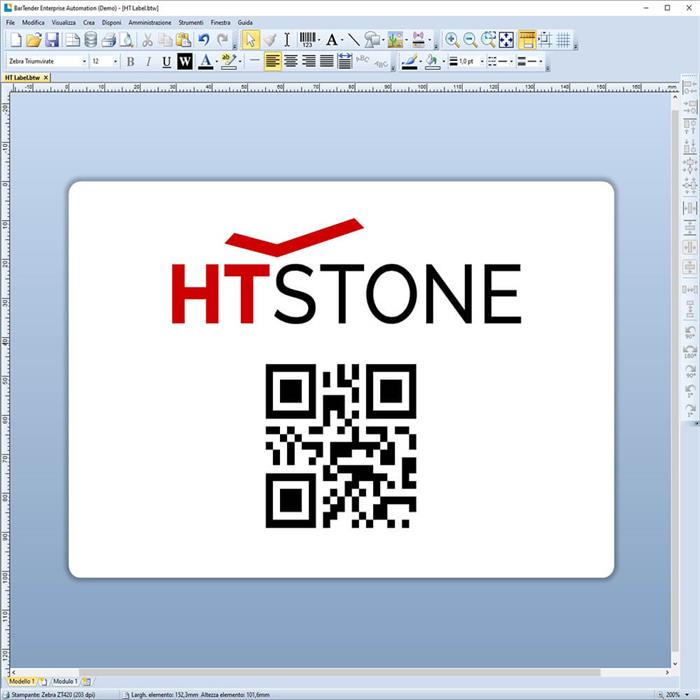700x700 pixels.
Task: Open page setup icon
Action: click(72, 40)
